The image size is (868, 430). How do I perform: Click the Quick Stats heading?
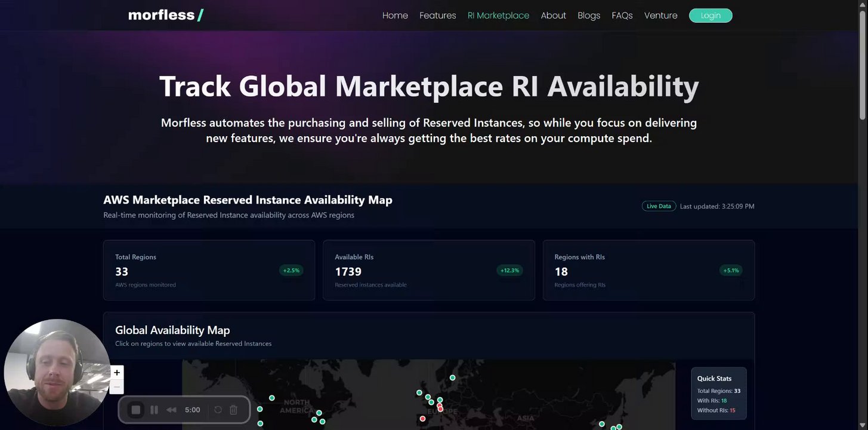[x=714, y=379]
